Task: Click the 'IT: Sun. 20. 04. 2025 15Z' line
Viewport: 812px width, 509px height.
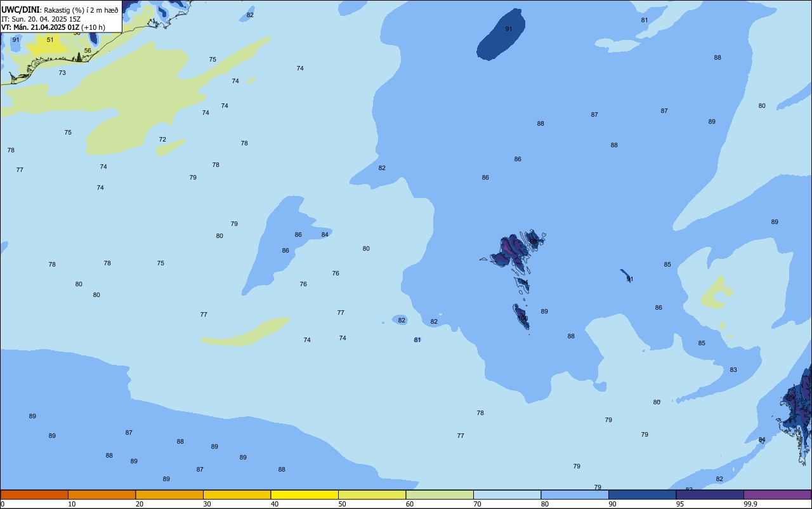Action: [42, 19]
